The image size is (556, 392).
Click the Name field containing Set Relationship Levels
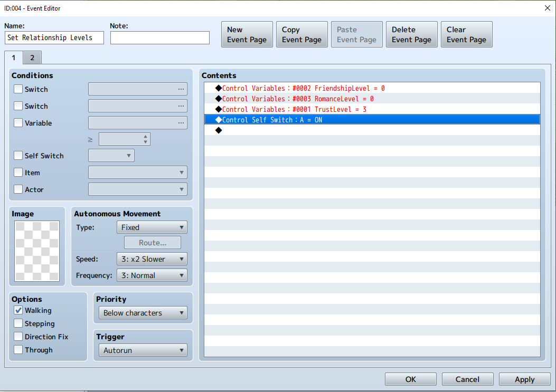54,37
